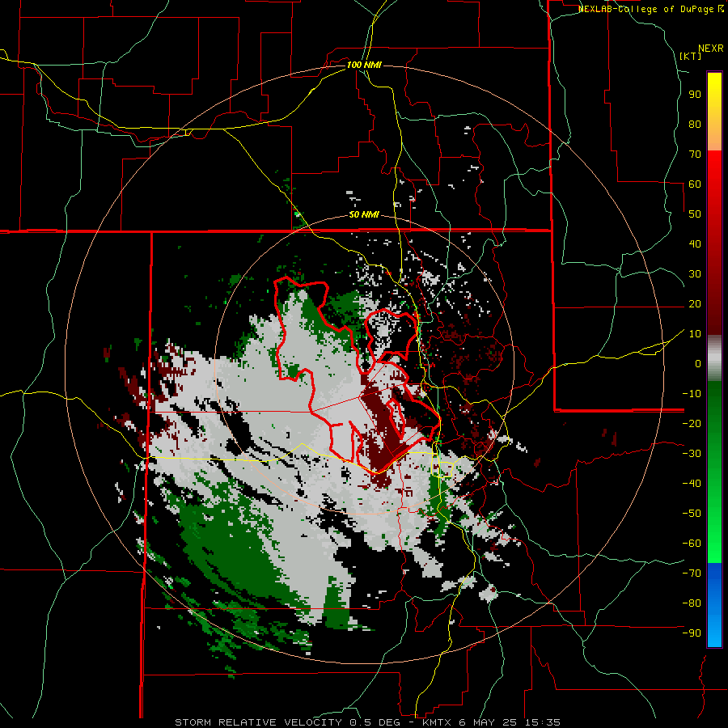Click the positive 30 value on the velocity scale
This screenshot has height=728, width=728.
(695, 274)
